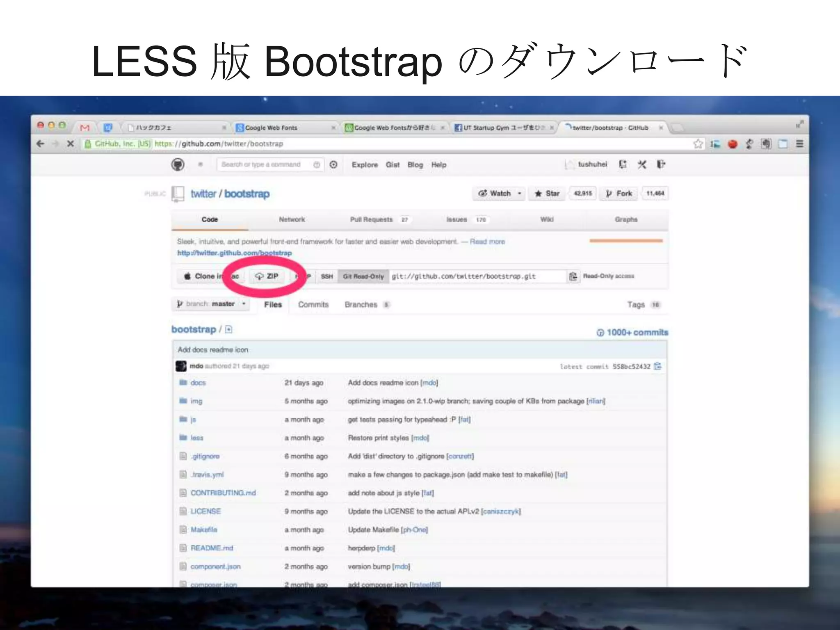Copy latest commit SHA icon
Viewport: 840px width, 630px height.
657,366
